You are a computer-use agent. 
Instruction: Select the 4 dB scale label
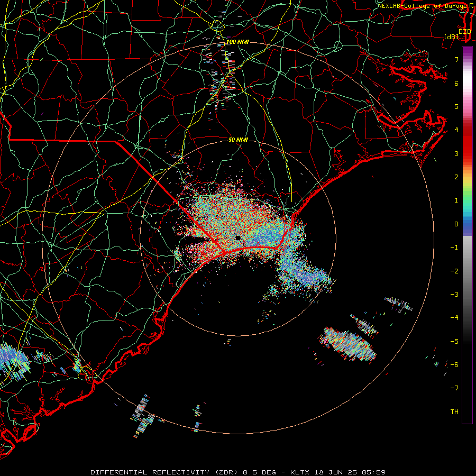[x=456, y=130]
